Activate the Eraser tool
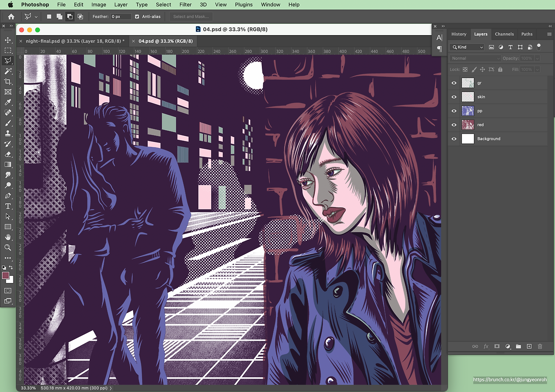This screenshot has width=555, height=392. [x=8, y=154]
